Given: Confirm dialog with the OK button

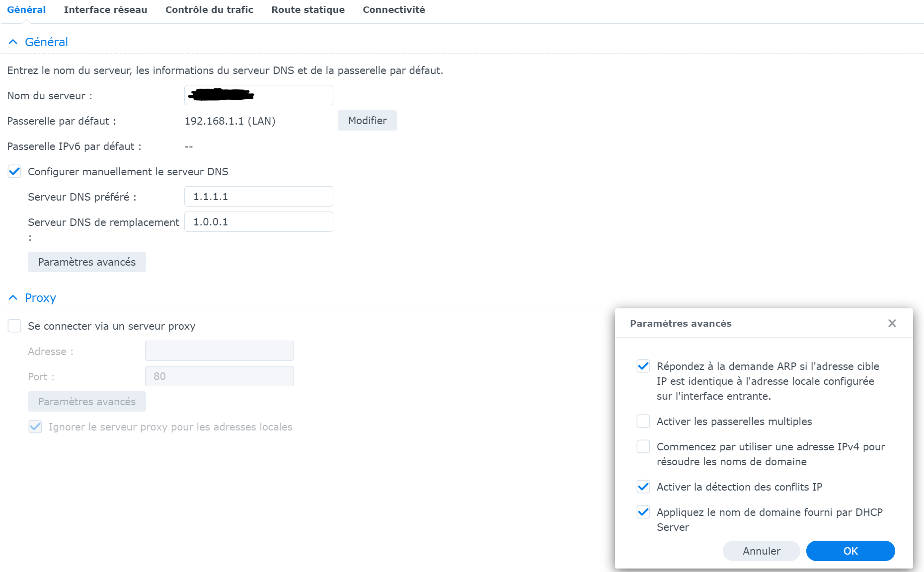Looking at the screenshot, I should [850, 551].
